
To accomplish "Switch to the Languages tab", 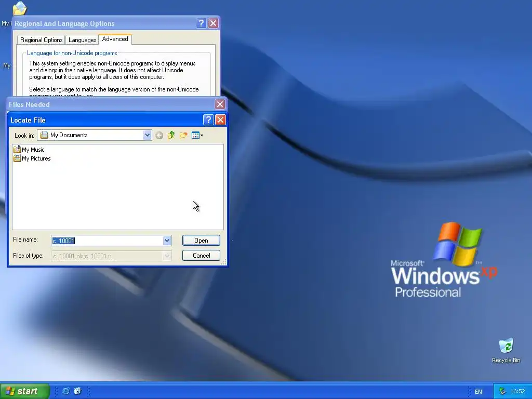I will 83,39.
